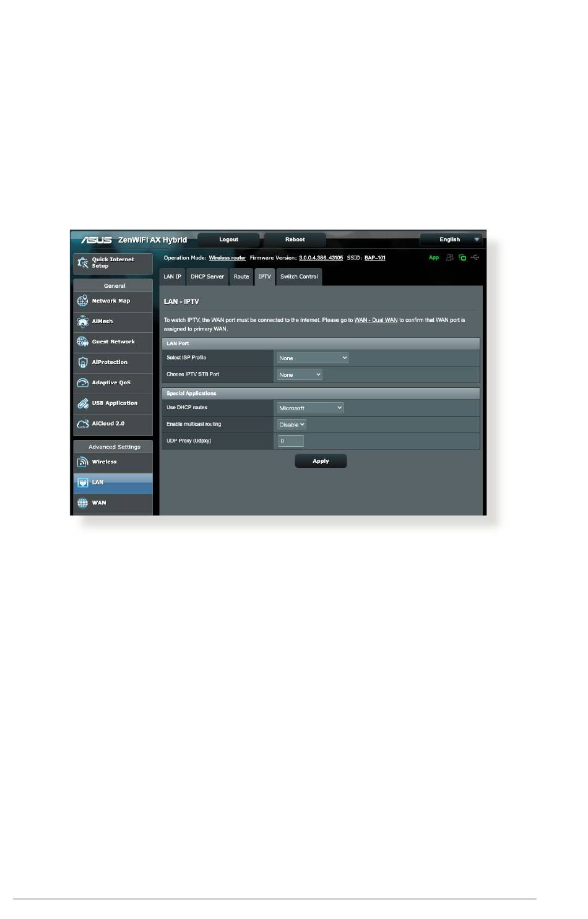588x919 pixels.
Task: Open the Select ISP Profile dropdown
Action: coord(313,358)
